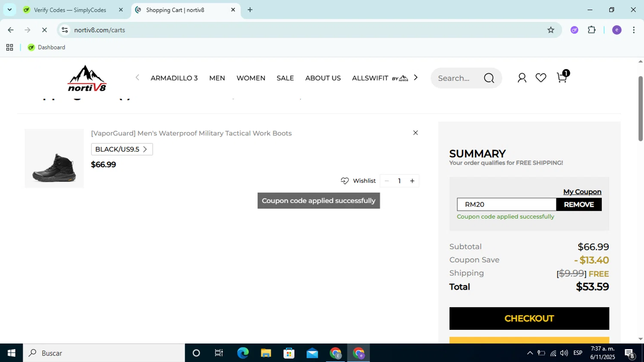
Task: Decrease quantity with minus button
Action: (x=386, y=181)
